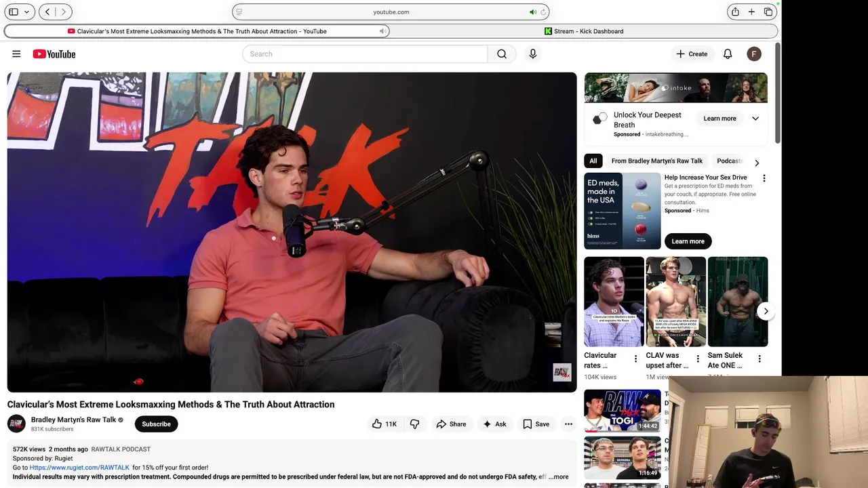Reload the page
Screen dimensions: 868x488
(x=543, y=12)
